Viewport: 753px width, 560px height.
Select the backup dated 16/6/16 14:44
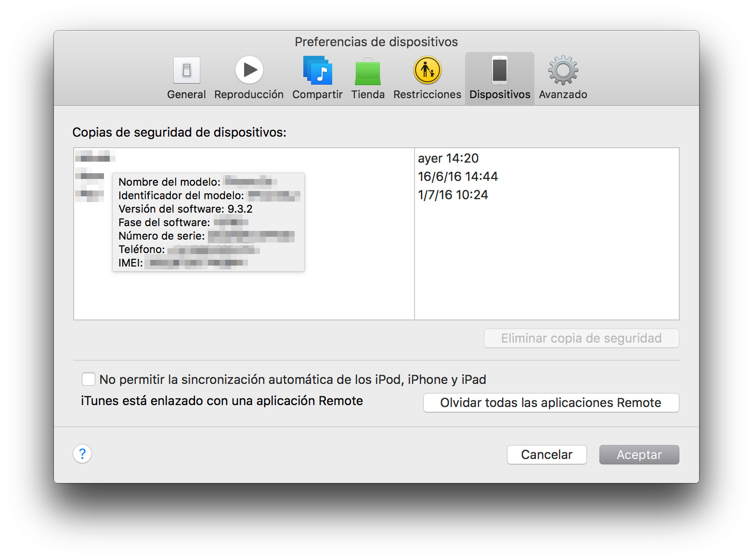376,177
